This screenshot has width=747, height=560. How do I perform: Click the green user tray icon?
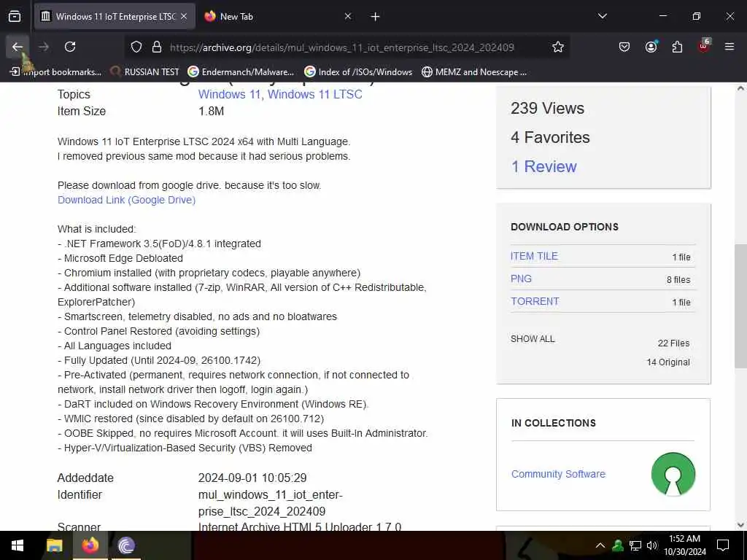click(617, 545)
